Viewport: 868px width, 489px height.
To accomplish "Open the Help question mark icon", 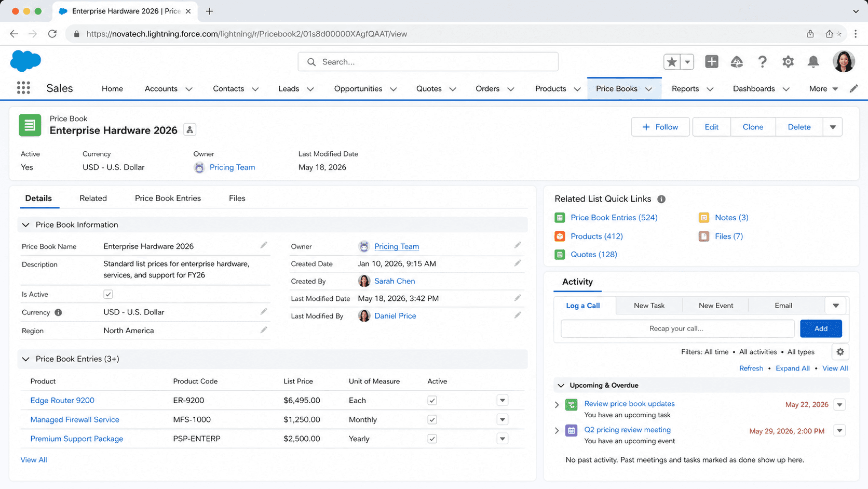I will (x=762, y=62).
